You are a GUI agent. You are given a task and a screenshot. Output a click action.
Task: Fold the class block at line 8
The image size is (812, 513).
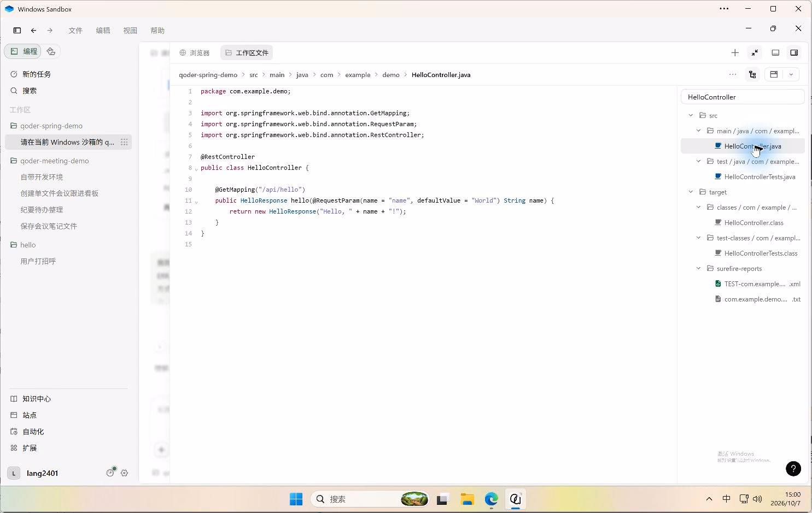click(196, 169)
